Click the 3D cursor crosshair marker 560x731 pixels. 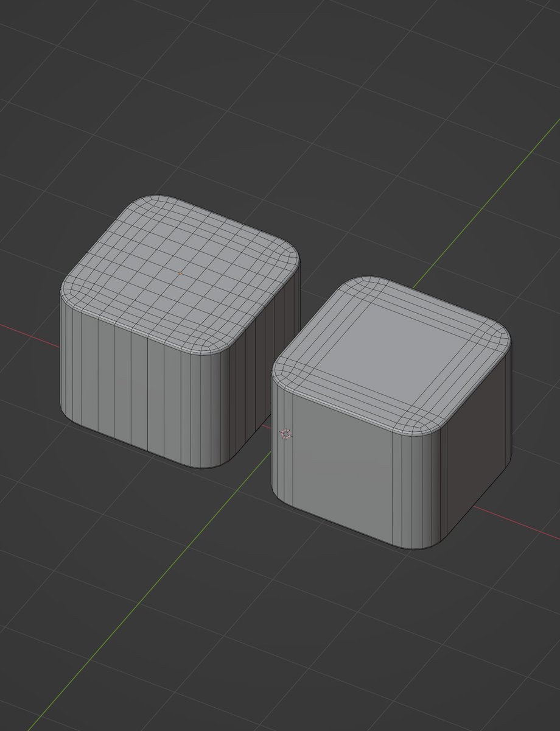285,434
